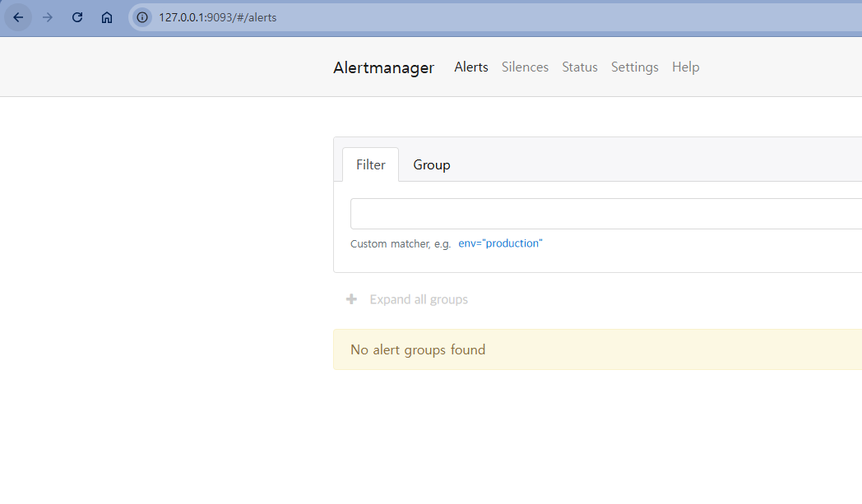Click the plus icon beside Expand all groups
Viewport: 862px width, 504px height.
tap(351, 299)
